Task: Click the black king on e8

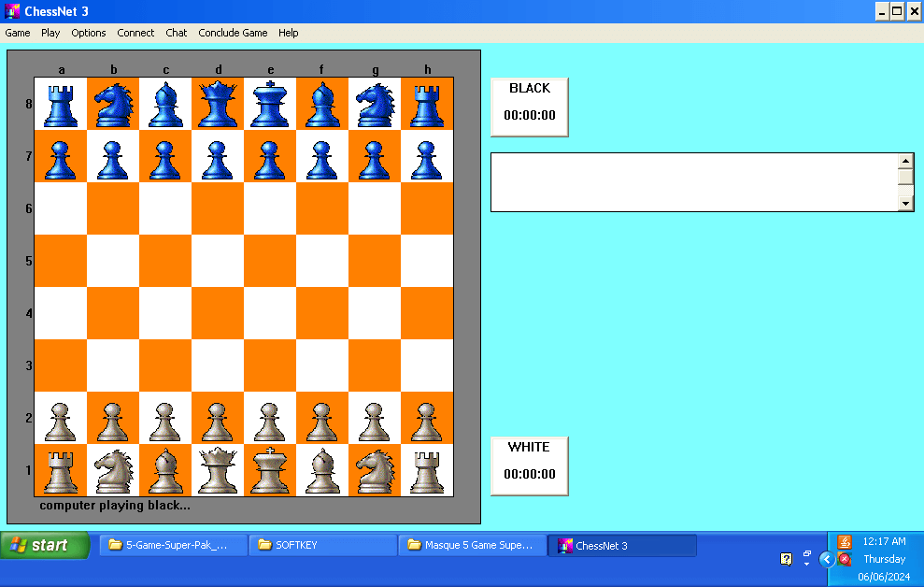Action: click(x=270, y=104)
